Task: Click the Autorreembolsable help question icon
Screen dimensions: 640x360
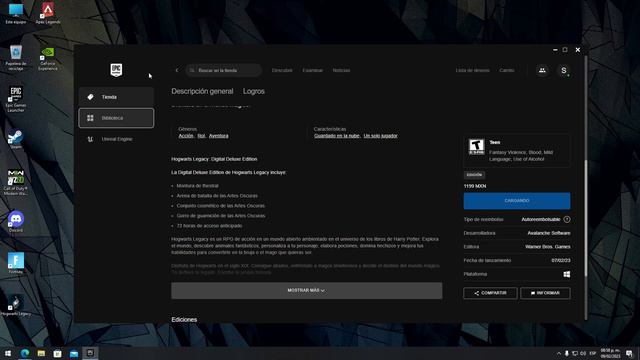Action: (567, 220)
